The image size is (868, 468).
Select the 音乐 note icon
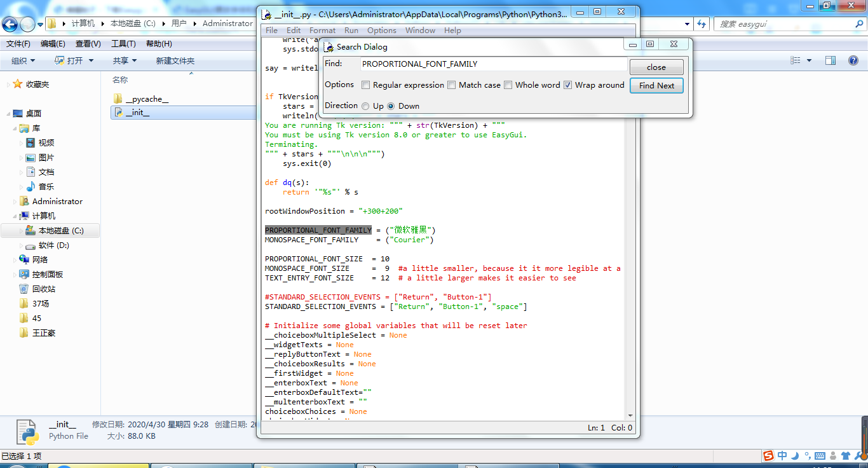31,187
